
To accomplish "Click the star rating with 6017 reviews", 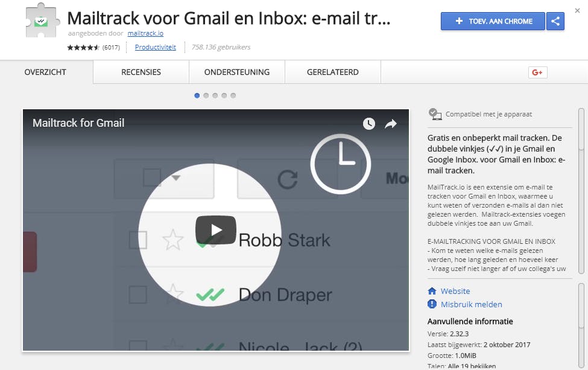I will (x=93, y=48).
